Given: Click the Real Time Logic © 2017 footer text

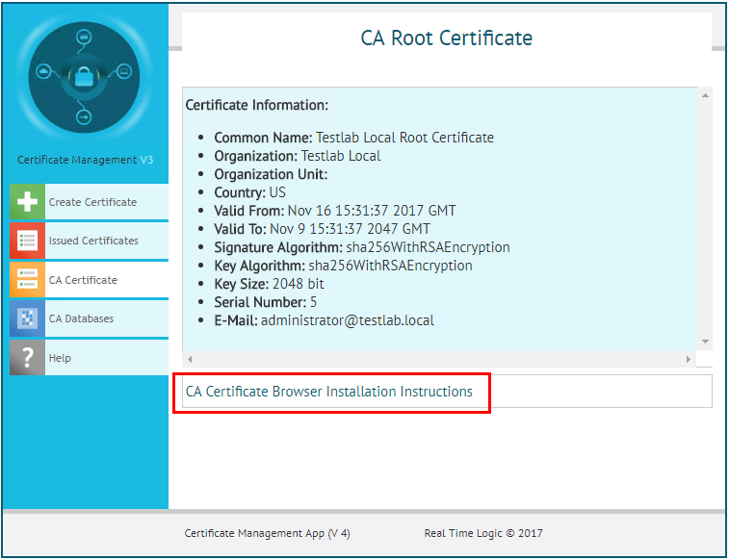Looking at the screenshot, I should point(483,533).
